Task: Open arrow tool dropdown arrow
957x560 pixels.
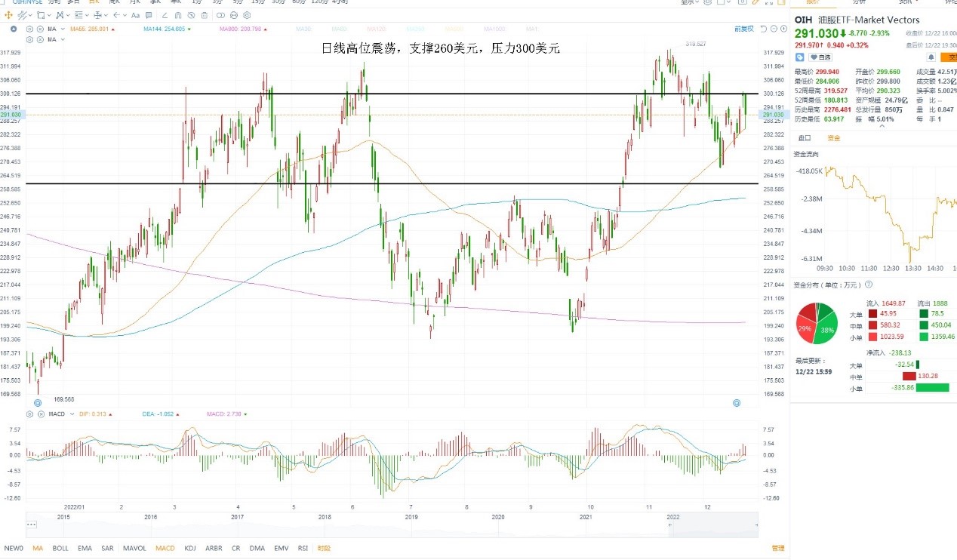Action: 125,15
